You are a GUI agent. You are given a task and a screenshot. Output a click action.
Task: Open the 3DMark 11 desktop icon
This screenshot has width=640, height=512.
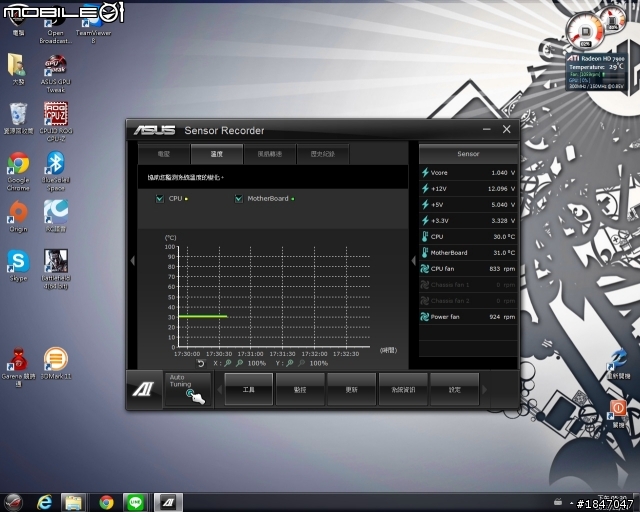click(x=56, y=363)
